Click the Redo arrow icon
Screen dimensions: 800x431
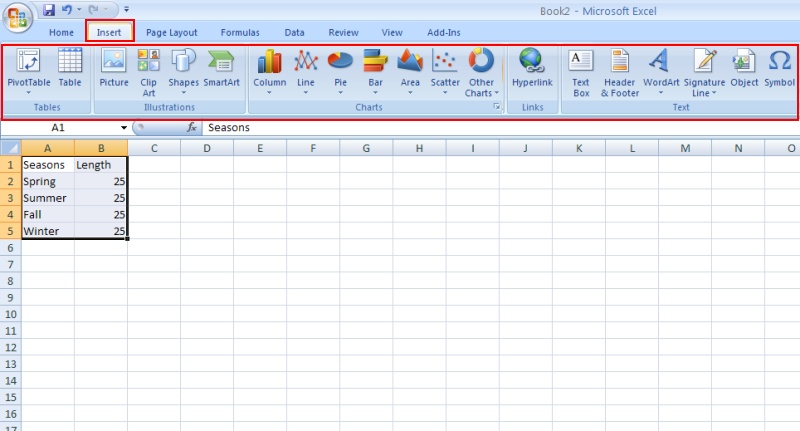point(93,10)
